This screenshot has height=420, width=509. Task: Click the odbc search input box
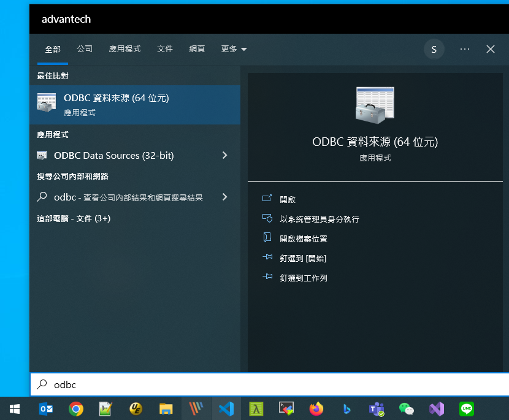[269, 384]
